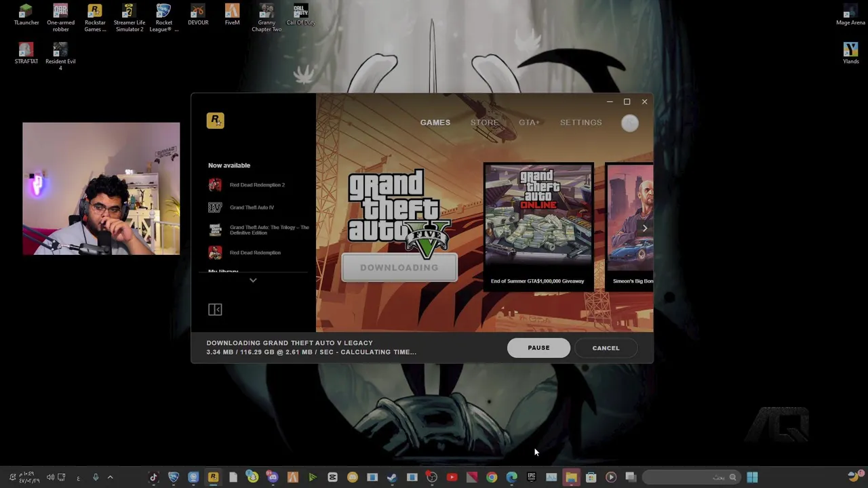
Task: Pause the GTA V download
Action: [538, 348]
